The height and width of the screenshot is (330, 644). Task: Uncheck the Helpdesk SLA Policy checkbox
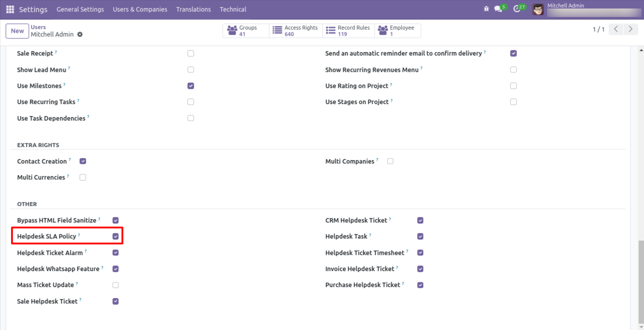tap(115, 236)
